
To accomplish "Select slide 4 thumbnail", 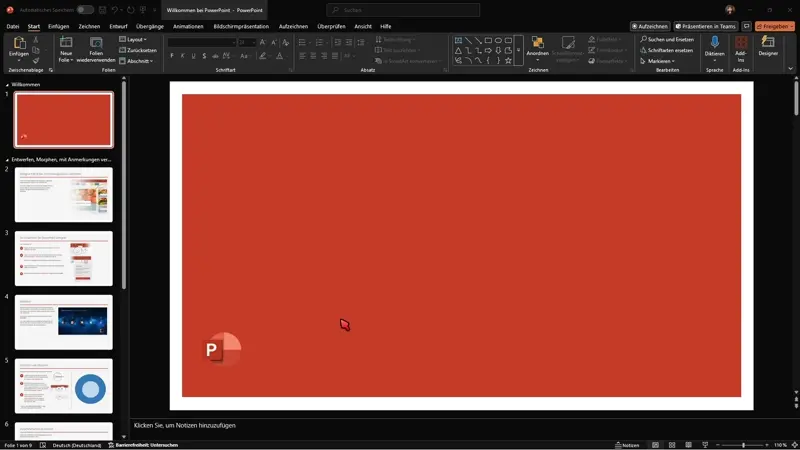I will pyautogui.click(x=63, y=321).
